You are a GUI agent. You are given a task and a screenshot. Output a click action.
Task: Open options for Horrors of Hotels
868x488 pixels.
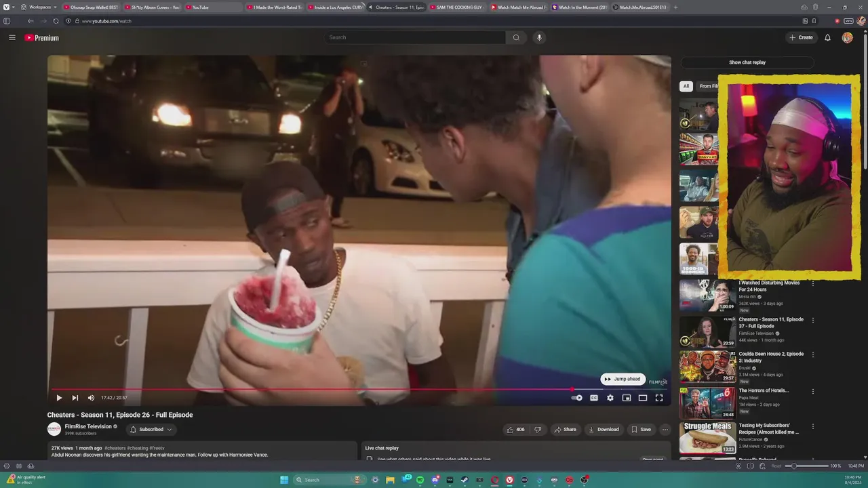click(x=813, y=391)
